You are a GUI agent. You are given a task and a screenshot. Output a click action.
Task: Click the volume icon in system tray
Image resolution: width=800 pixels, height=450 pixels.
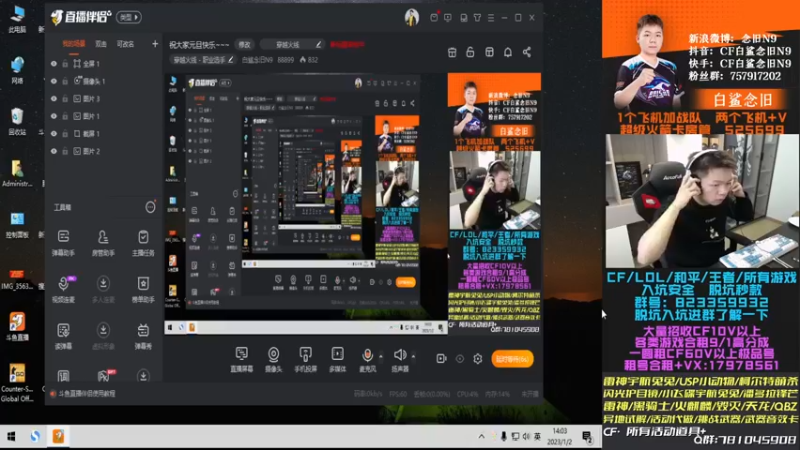coord(526,436)
